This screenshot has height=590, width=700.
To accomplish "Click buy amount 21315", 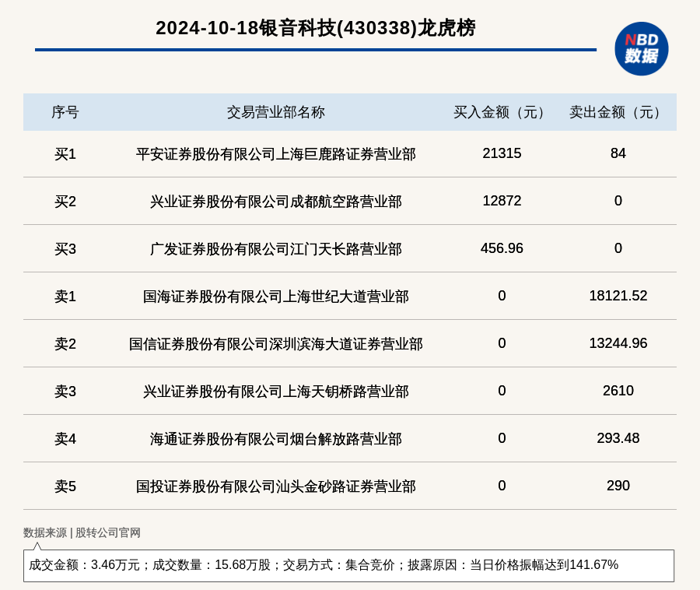I will coord(502,153).
